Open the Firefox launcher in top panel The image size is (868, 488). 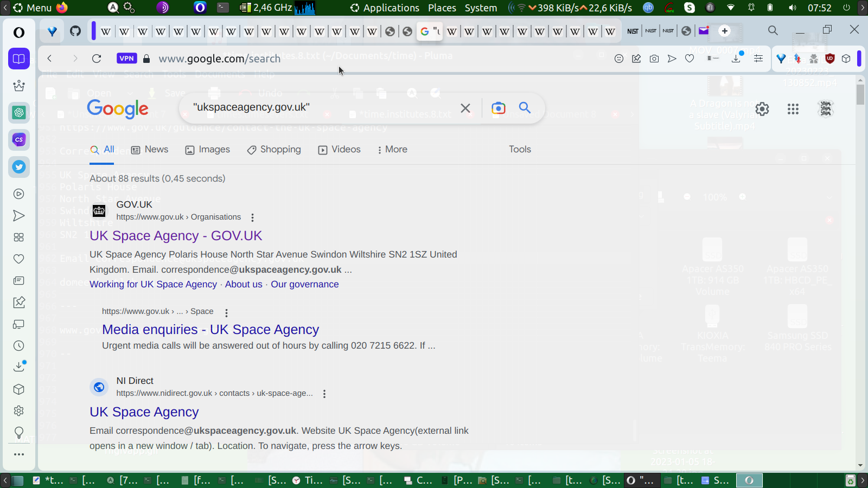pyautogui.click(x=62, y=8)
